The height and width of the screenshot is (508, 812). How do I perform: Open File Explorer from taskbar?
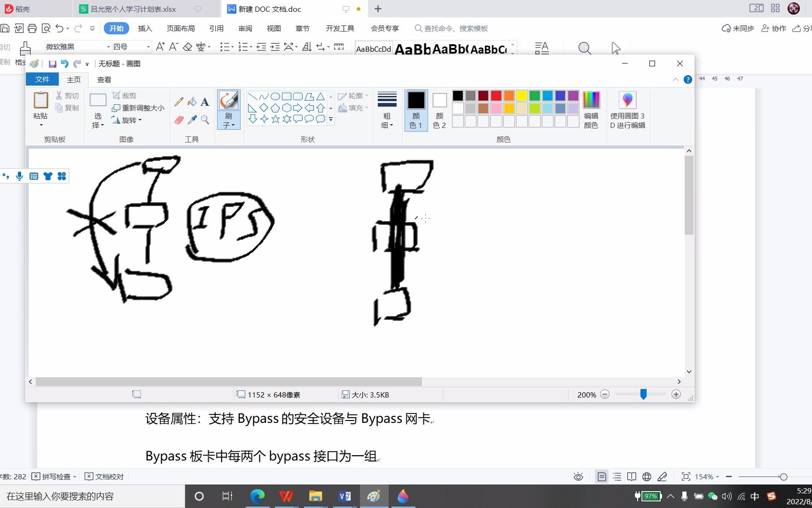[x=315, y=496]
